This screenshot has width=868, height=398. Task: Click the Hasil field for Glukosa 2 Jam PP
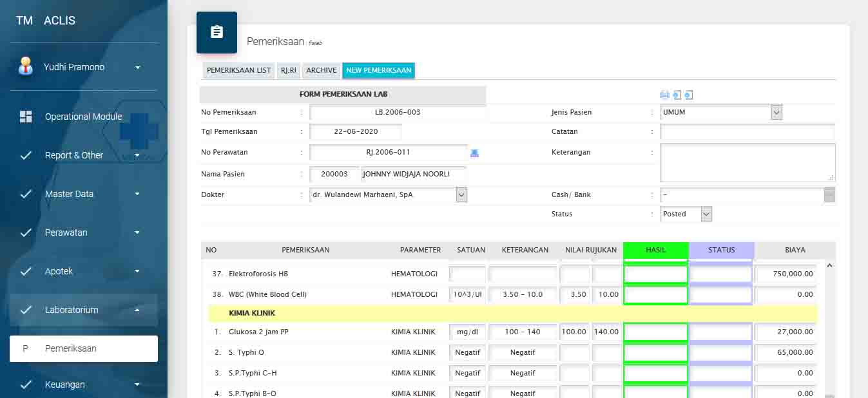coord(655,332)
